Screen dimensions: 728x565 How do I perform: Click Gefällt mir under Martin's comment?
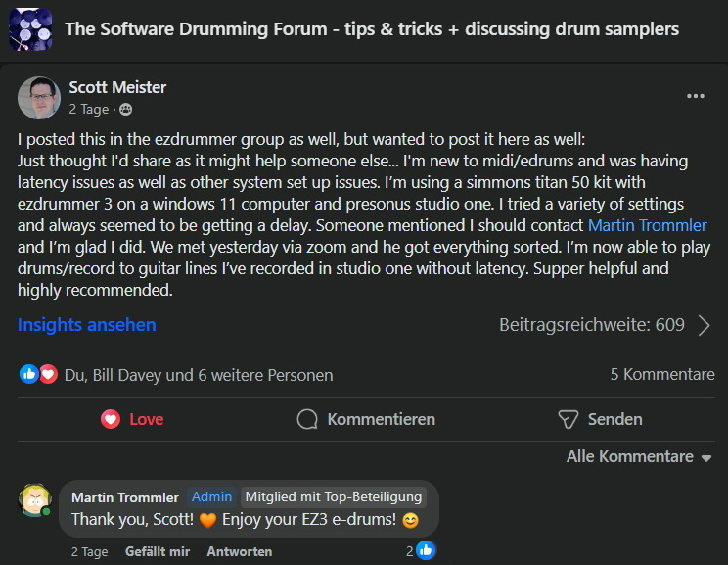[158, 551]
